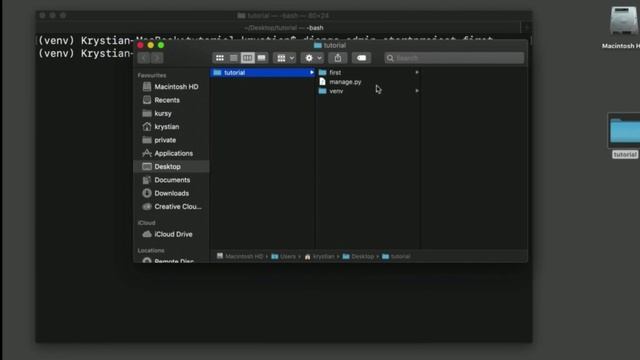Select the tutorial folder in first column
The height and width of the screenshot is (360, 640).
[x=263, y=73]
